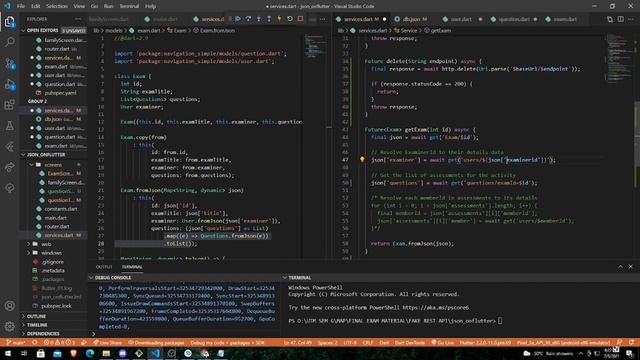Open Run and Debug view
The width and height of the screenshot is (640, 360).
click(x=9, y=84)
